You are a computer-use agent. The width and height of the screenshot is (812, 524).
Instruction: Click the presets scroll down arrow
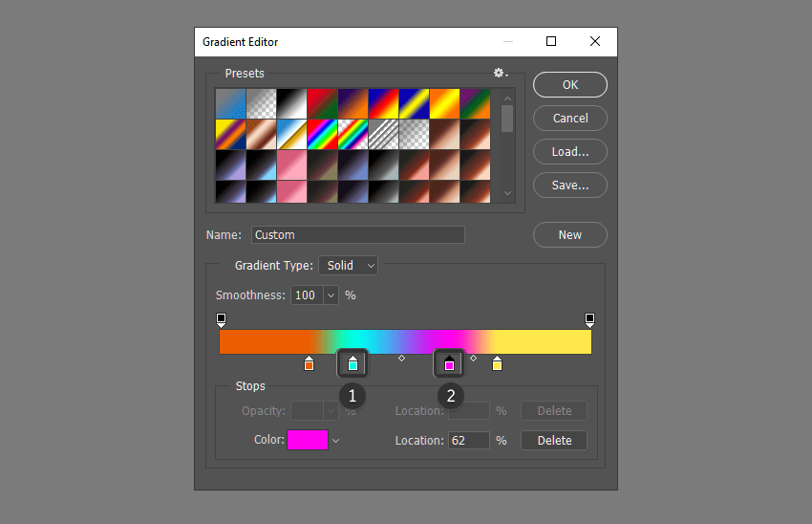507,193
